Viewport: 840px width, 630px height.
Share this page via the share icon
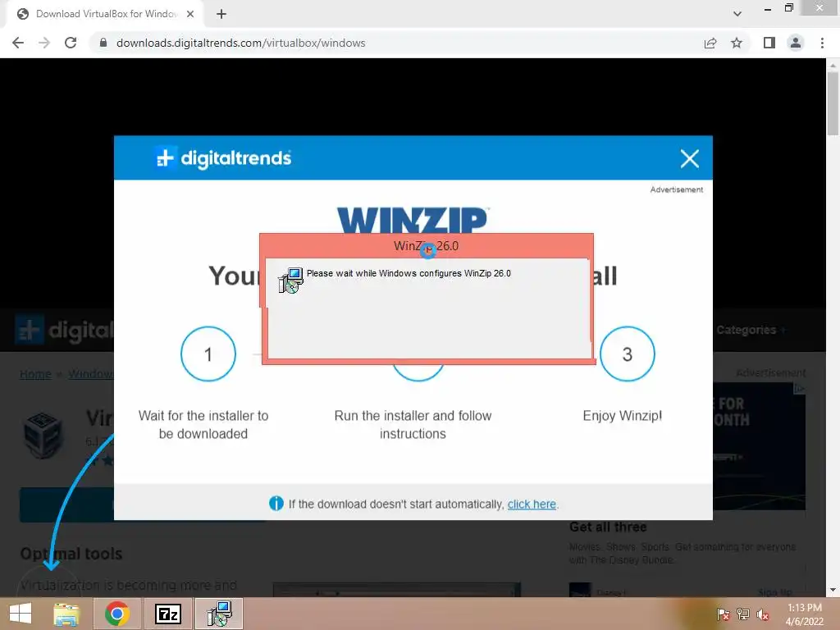710,43
